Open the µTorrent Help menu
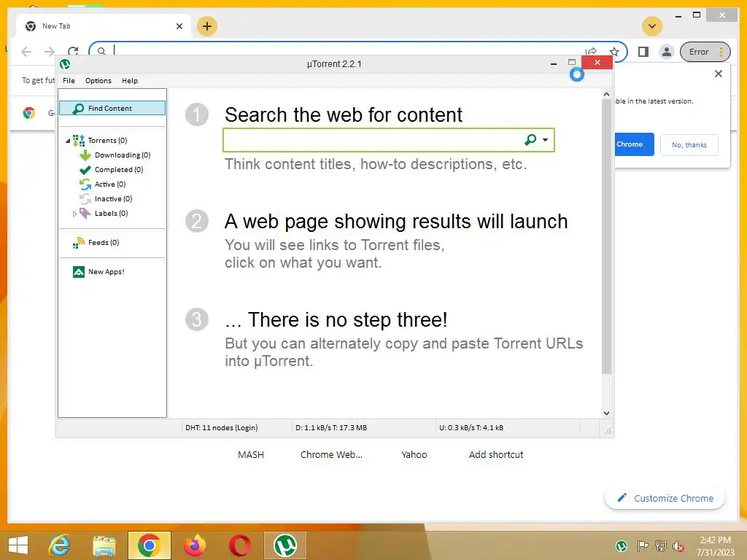 [x=130, y=80]
